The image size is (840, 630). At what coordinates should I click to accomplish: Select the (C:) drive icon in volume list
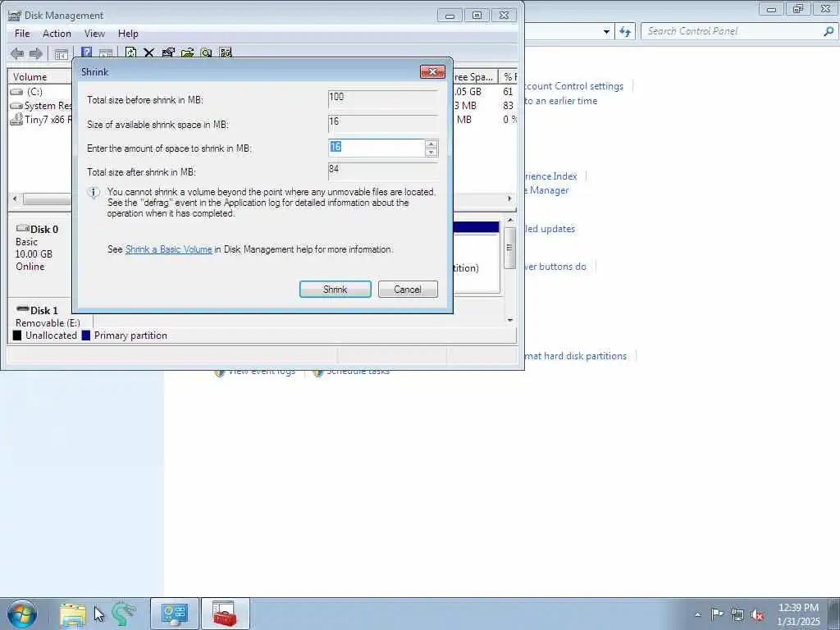[x=16, y=92]
